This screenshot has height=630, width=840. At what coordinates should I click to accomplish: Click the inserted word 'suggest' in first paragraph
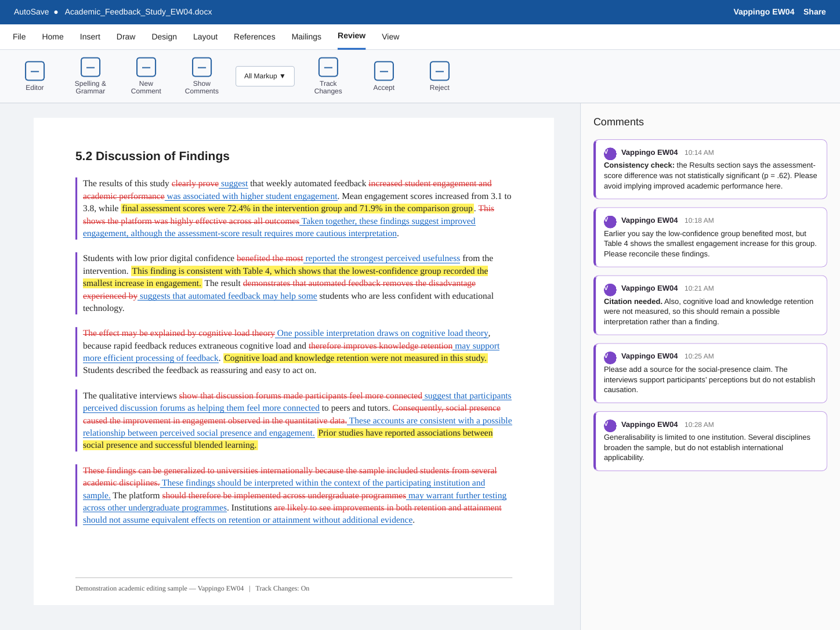pos(234,183)
